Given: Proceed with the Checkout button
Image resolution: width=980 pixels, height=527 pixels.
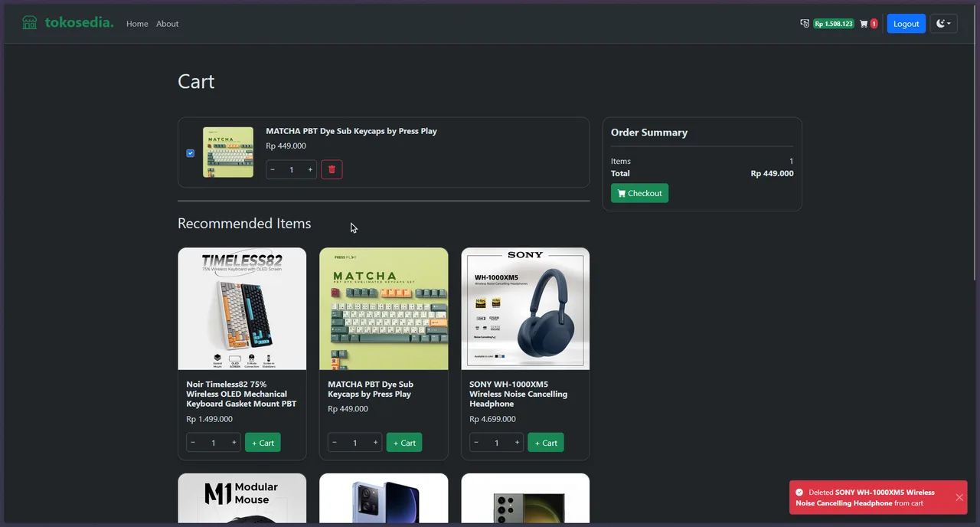Looking at the screenshot, I should point(639,193).
